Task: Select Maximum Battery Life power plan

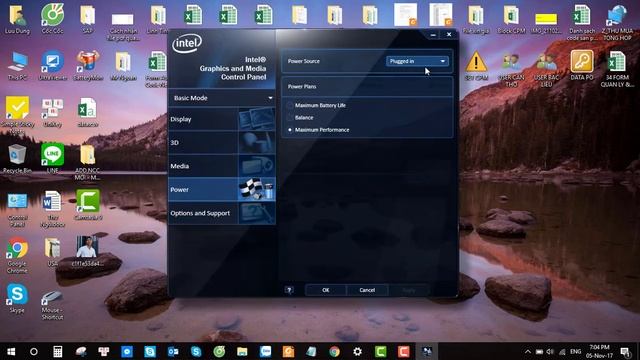Action: tap(317, 105)
